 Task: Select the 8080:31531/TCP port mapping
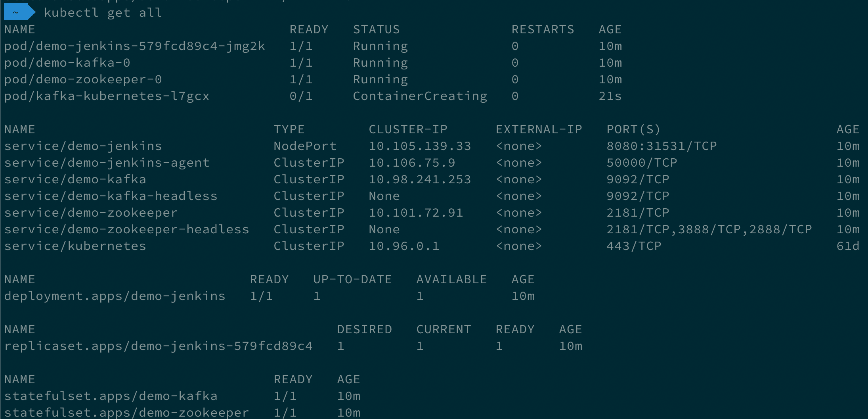point(661,146)
